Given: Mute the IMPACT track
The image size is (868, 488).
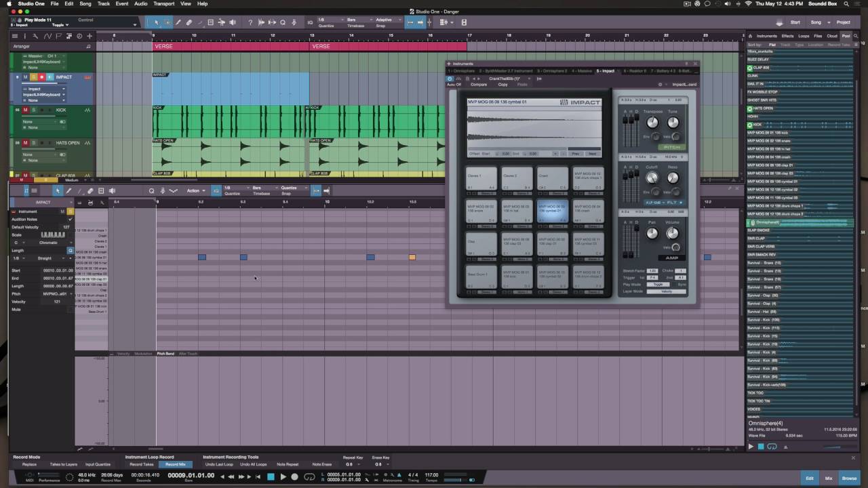Looking at the screenshot, I should tap(25, 77).
